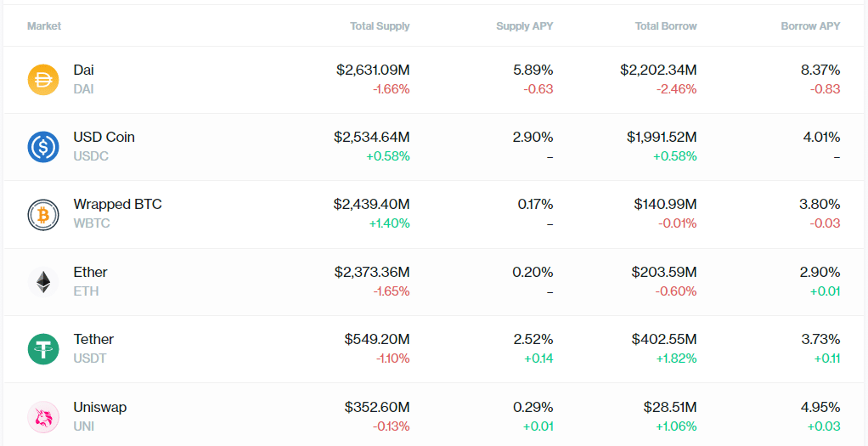Click the DAI ticker symbol
The width and height of the screenshot is (868, 446).
pyautogui.click(x=83, y=88)
